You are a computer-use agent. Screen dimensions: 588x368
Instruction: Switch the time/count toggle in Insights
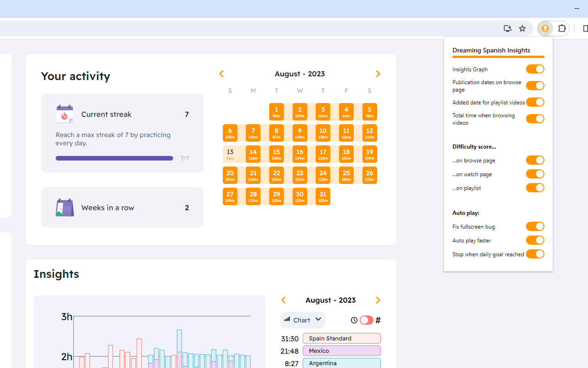click(366, 320)
